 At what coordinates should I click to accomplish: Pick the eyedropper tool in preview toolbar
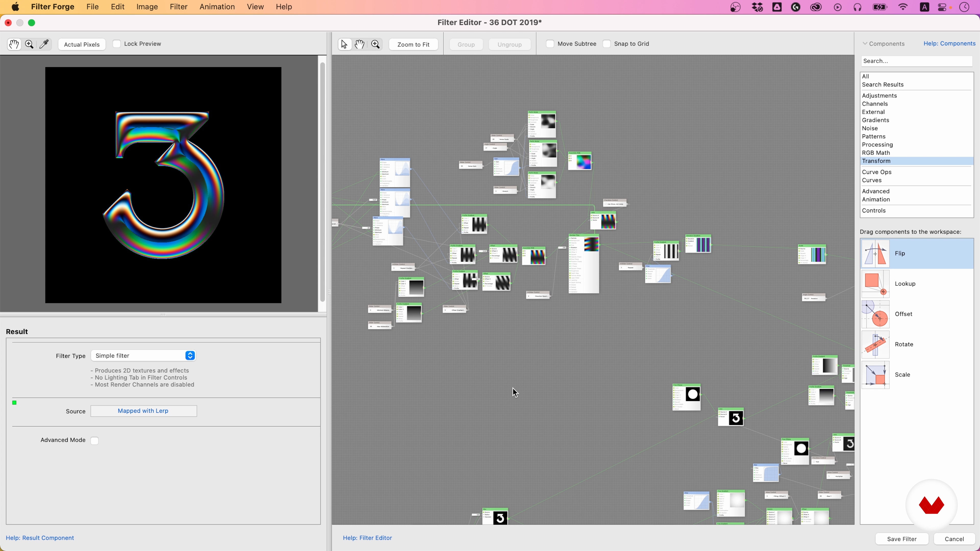click(x=44, y=44)
